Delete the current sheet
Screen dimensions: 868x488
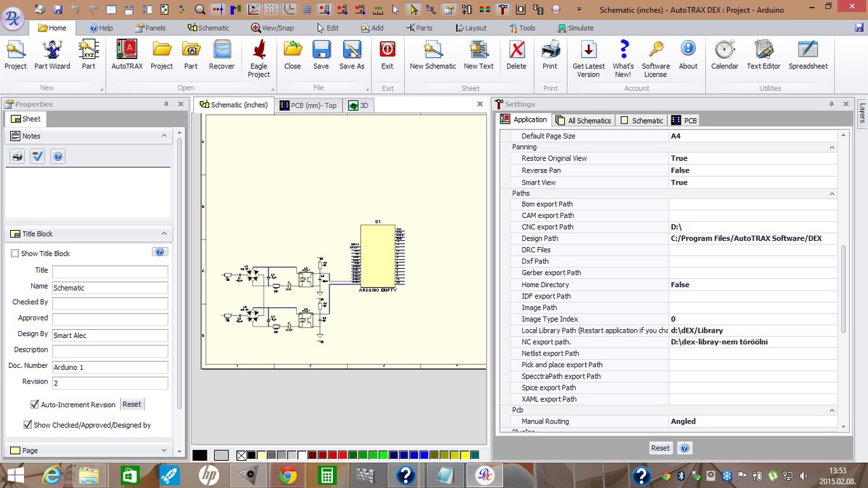(x=516, y=55)
